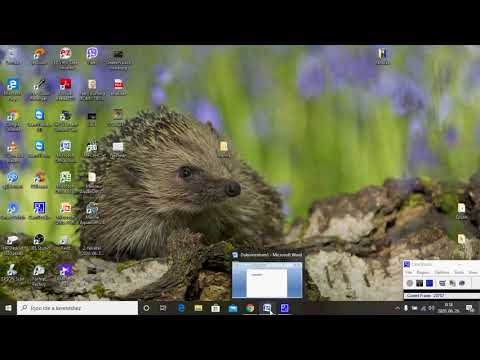Screen dimensions: 480x360
Task: Select the Recycle Bin desktop icon
Action: click(x=12, y=56)
